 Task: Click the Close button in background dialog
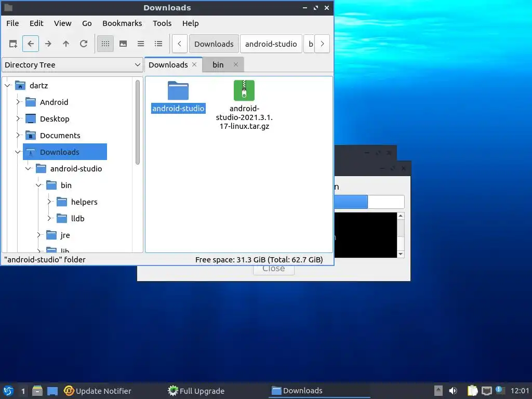(x=273, y=270)
